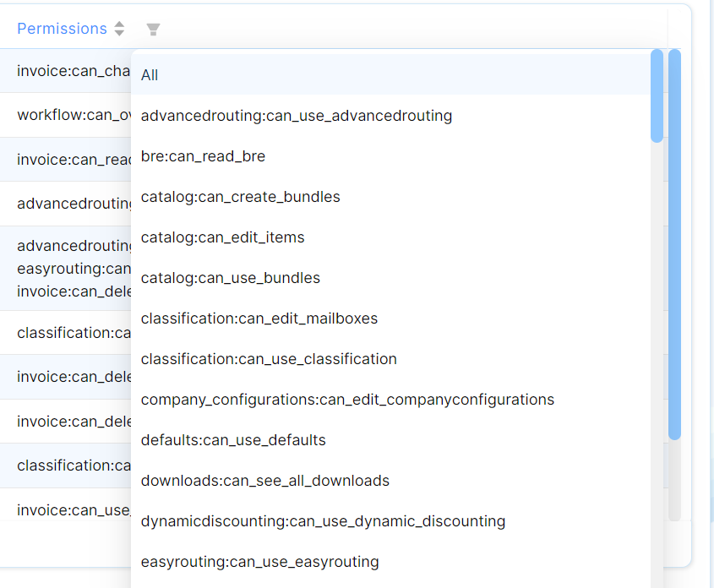Open the Permissions column filter icon
The width and height of the screenshot is (714, 588).
[153, 30]
